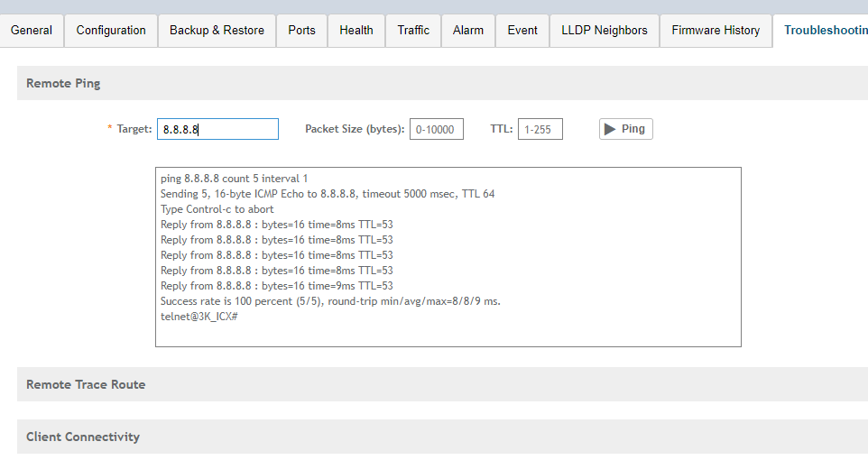View the Traffic tab
868x460 pixels.
[x=413, y=31]
